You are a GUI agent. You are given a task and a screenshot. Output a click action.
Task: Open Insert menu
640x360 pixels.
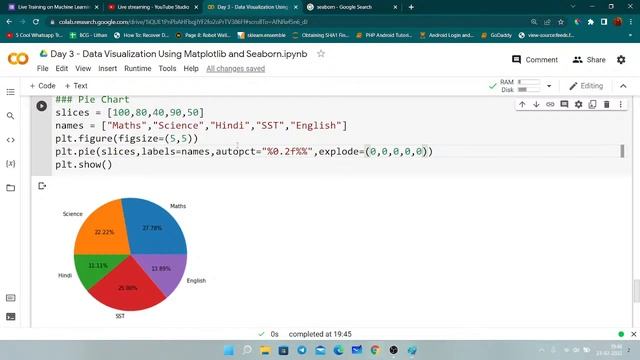coord(107,69)
